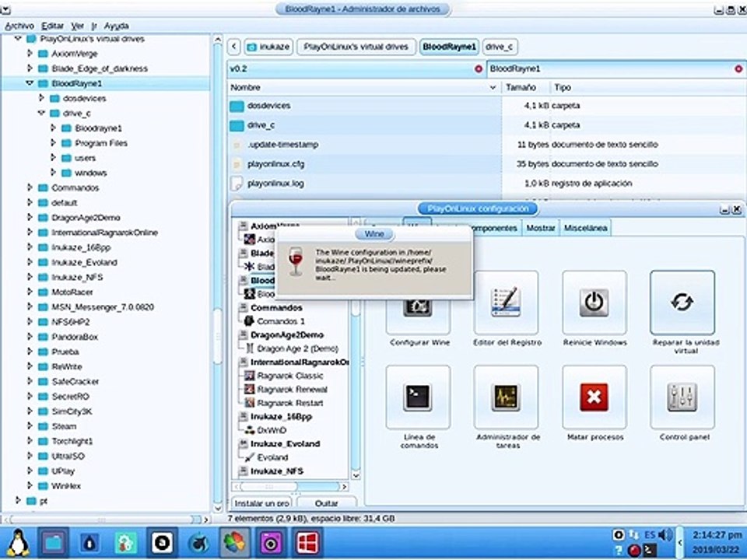The image size is (747, 560).
Task: Click Quitar button
Action: (326, 503)
